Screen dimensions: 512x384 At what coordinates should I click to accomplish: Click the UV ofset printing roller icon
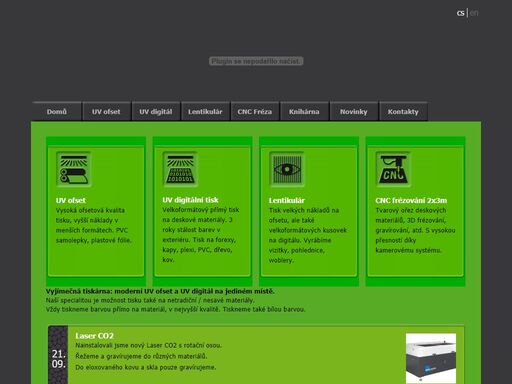[74, 169]
